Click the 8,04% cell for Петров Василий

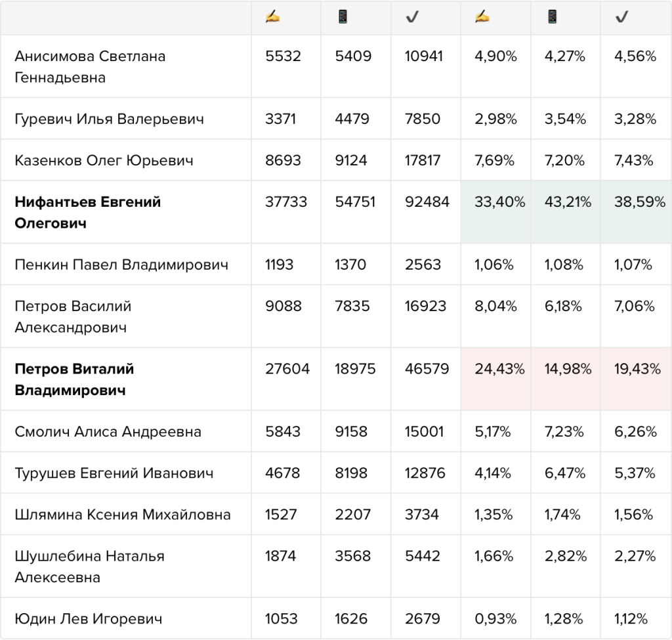point(495,306)
